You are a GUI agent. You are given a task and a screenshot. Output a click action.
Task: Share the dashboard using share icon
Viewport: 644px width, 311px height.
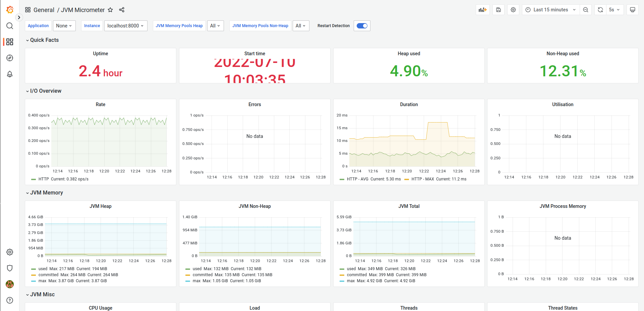(122, 10)
